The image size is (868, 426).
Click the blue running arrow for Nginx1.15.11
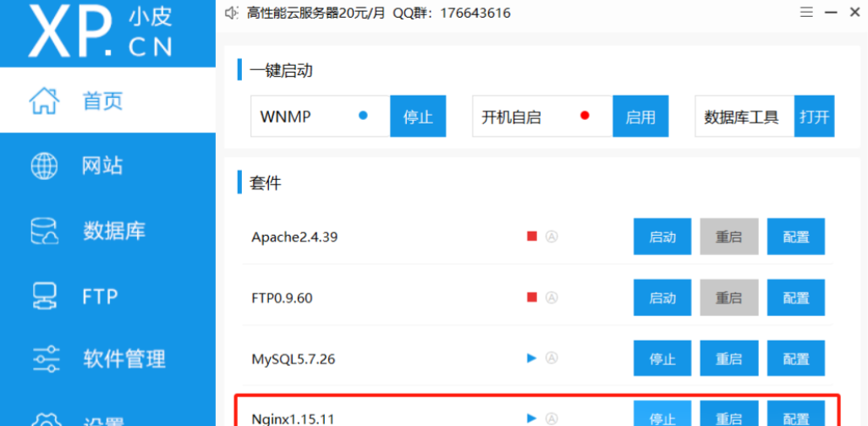tap(532, 418)
